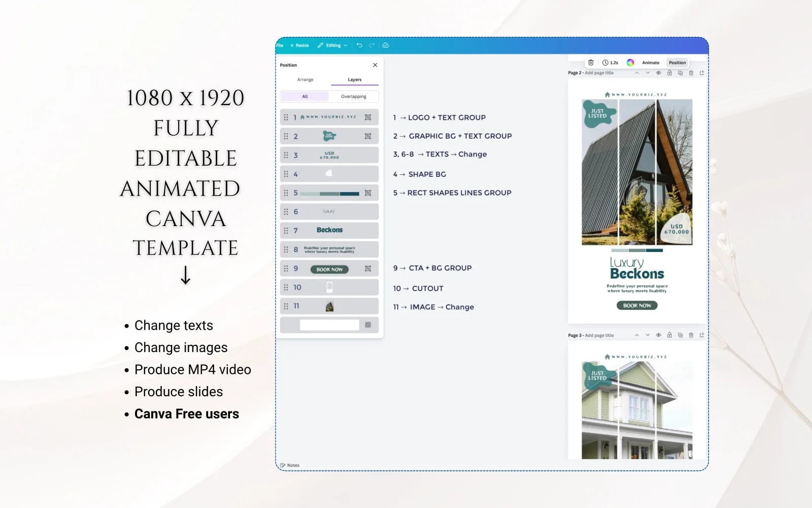812x508 pixels.
Task: Delete Page 2 with its trash icon
Action: 691,73
